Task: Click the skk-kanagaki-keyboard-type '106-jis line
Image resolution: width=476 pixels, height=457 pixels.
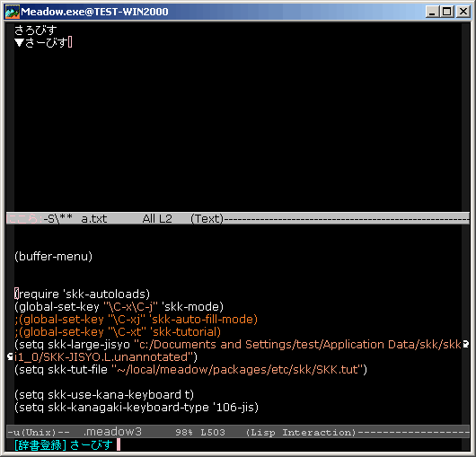Action: coord(137,408)
